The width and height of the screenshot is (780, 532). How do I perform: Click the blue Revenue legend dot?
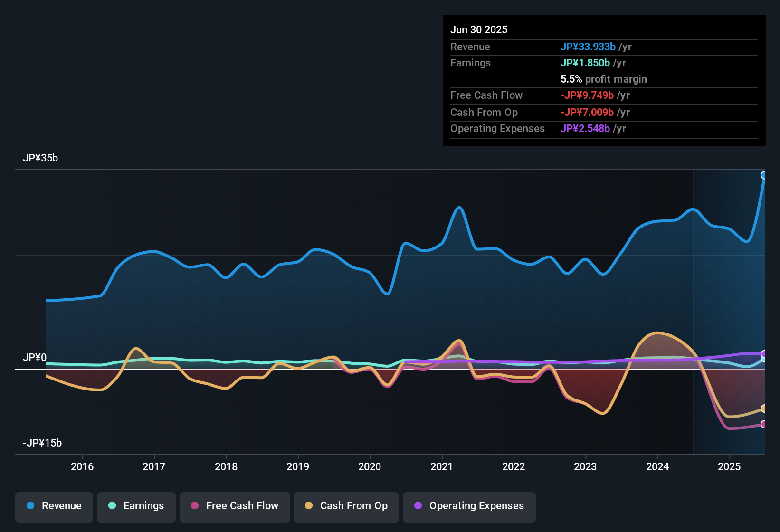[x=30, y=506]
